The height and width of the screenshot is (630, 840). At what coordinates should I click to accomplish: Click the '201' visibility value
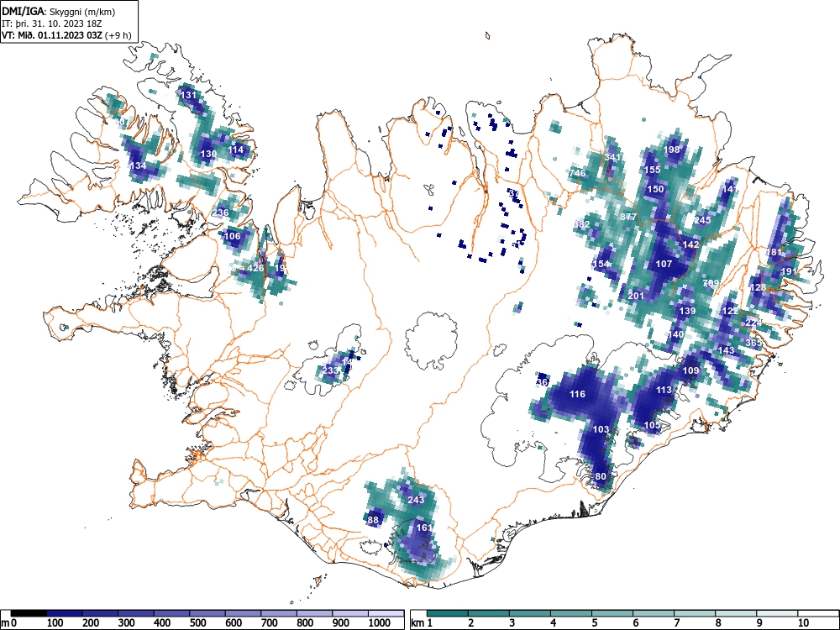tap(636, 295)
